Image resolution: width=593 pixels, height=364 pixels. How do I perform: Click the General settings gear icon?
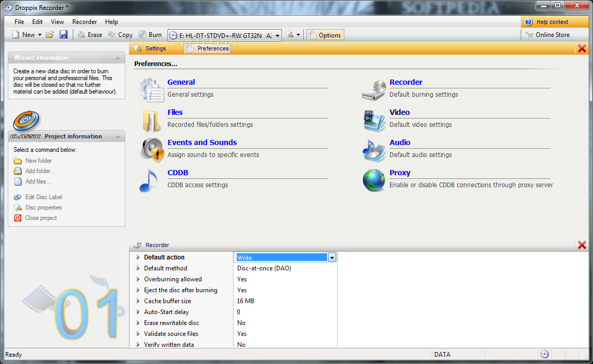tap(152, 90)
